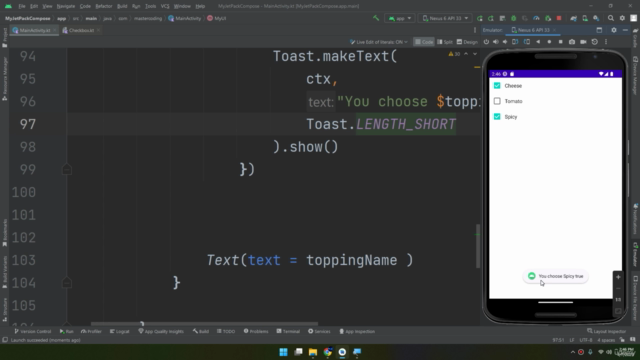The width and height of the screenshot is (640, 360).
Task: Click the emulator rotate right icon
Action: 527,42
